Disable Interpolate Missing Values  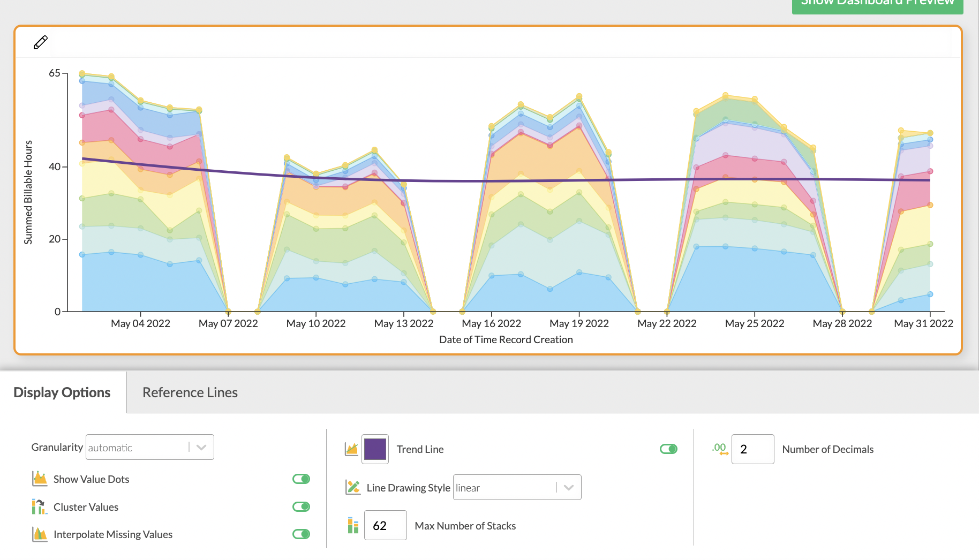pos(300,534)
